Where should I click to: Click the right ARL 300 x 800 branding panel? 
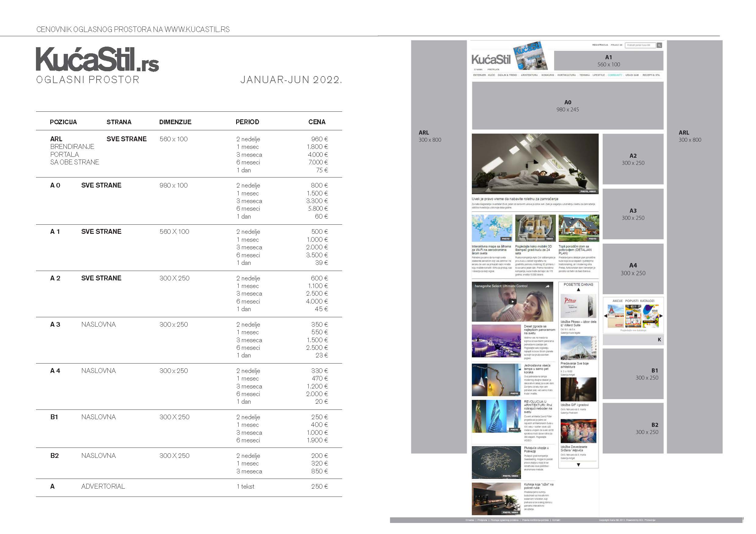point(694,247)
